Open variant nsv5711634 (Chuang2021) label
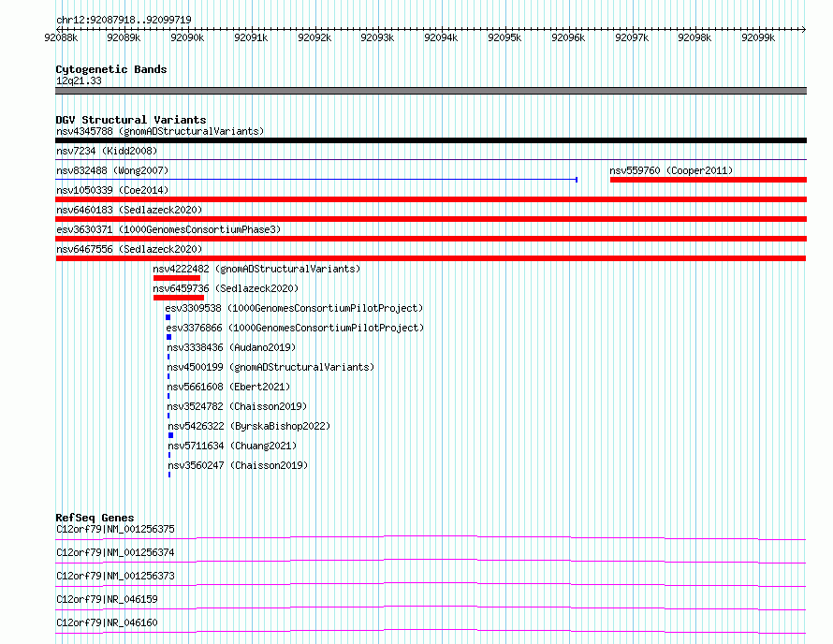Viewport: 833px width, 644px height. 232,446
